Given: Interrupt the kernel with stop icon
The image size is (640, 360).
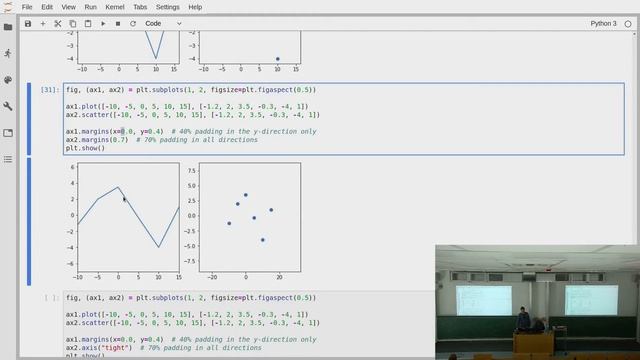Looking at the screenshot, I should [118, 24].
